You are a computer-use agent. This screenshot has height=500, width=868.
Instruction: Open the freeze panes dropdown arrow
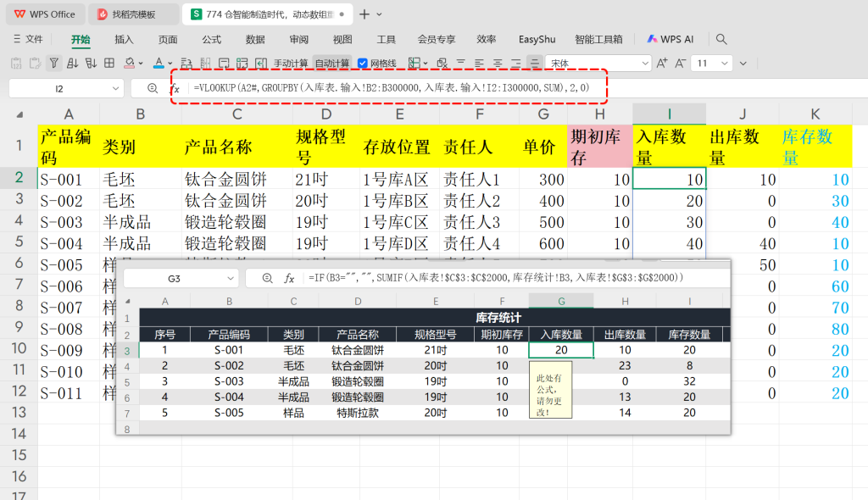(x=426, y=63)
